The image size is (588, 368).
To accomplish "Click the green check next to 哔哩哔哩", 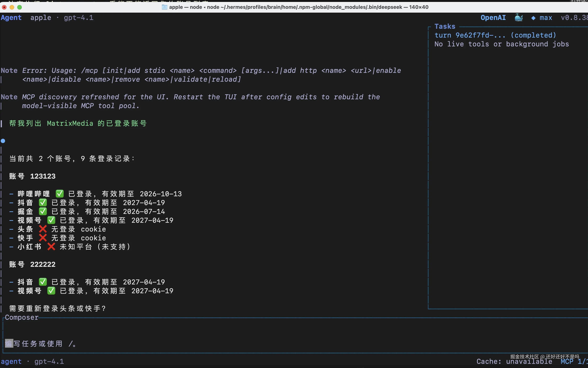I will pyautogui.click(x=60, y=194).
